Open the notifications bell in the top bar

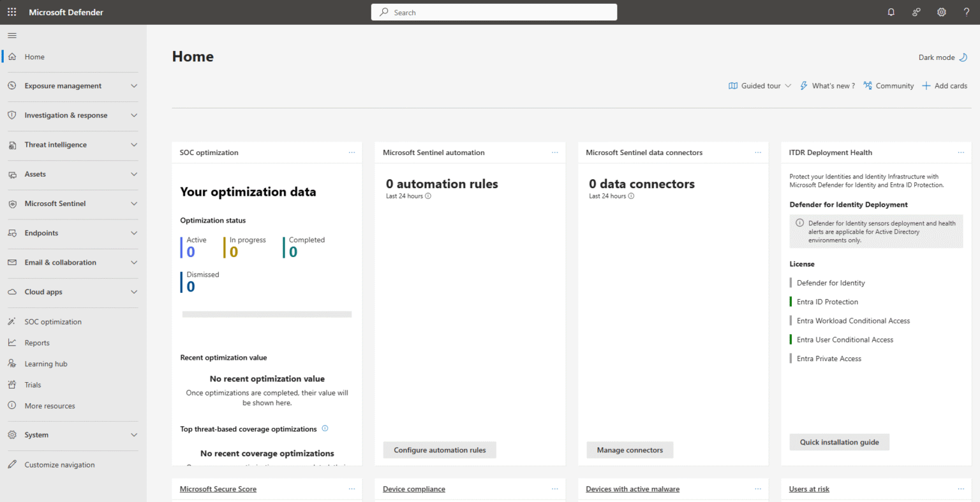click(891, 11)
